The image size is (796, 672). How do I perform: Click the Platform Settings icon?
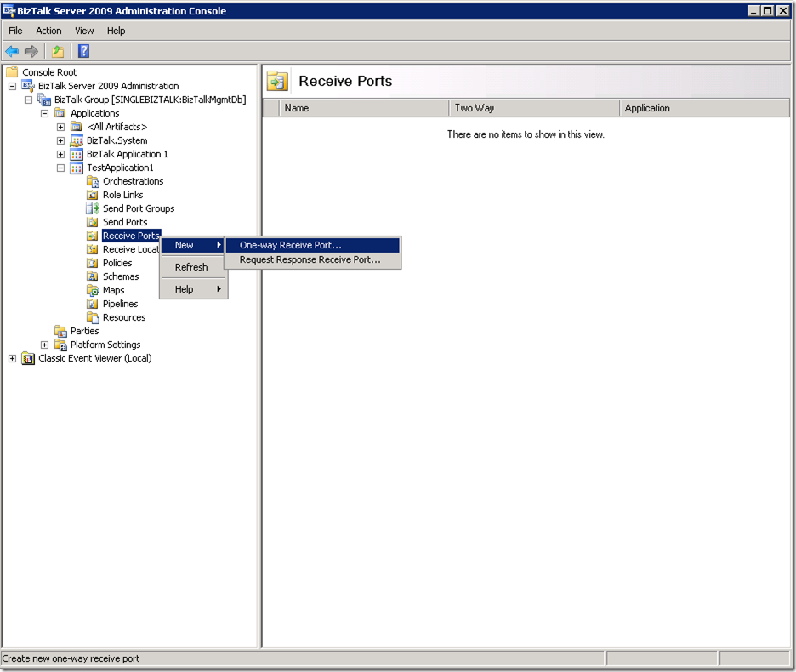pos(60,345)
